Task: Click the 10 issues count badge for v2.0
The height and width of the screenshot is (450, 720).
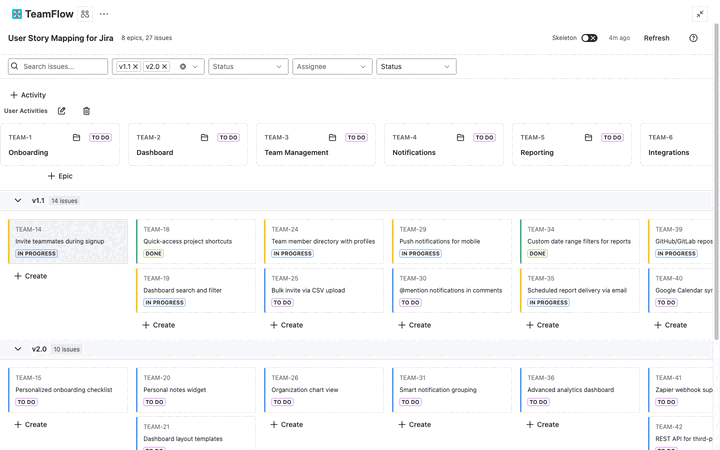Action: (x=67, y=349)
